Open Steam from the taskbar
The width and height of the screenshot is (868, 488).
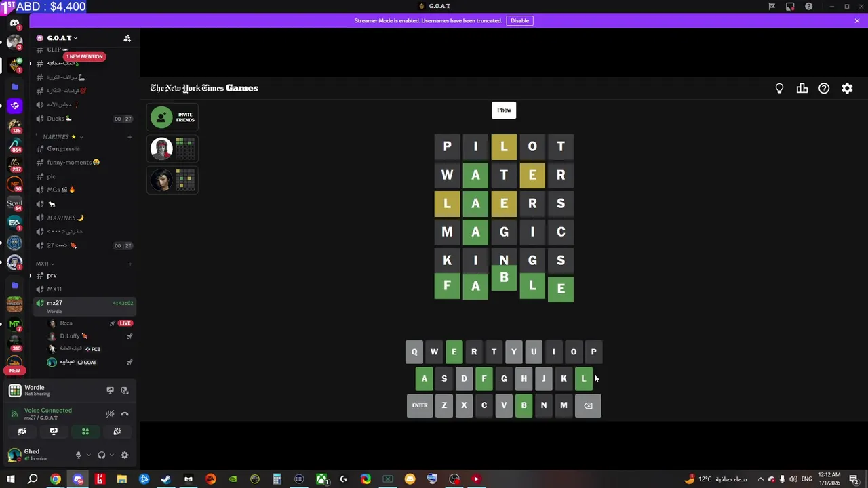pyautogui.click(x=165, y=479)
